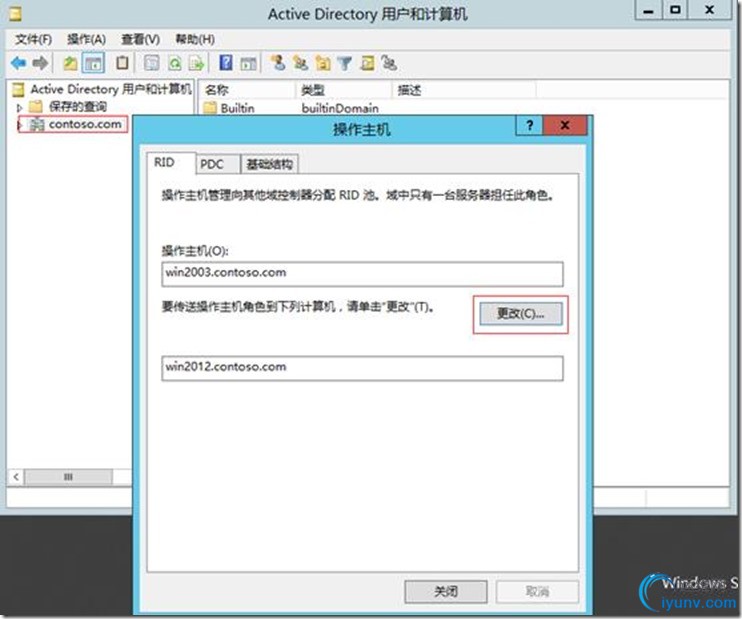Click the contoso.com domain icon in tree
Image resolution: width=742 pixels, height=619 pixels.
tap(36, 124)
